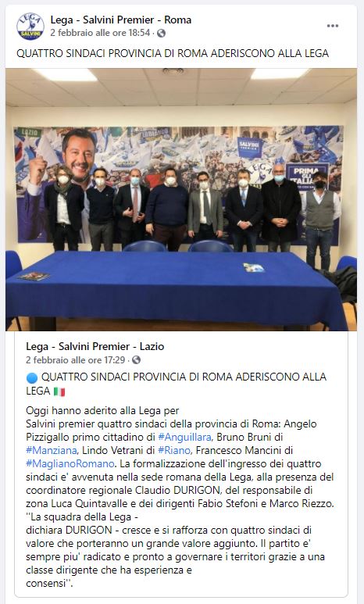Click the shared post headline QUATTRO SINDACI PROVINCIA
Viewport: 364px width, 604px height.
[x=176, y=384]
